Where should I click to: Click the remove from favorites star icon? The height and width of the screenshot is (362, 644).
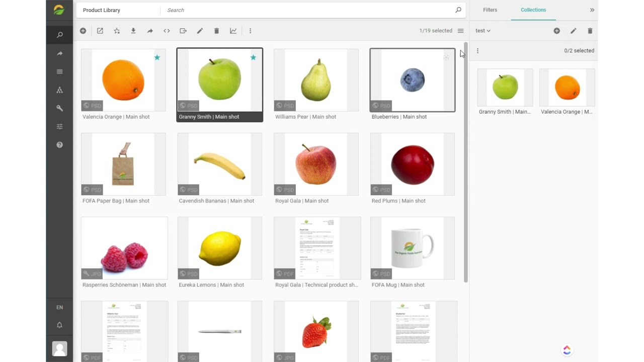coord(117,31)
